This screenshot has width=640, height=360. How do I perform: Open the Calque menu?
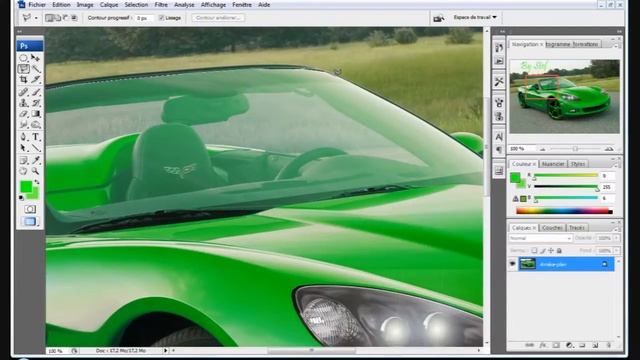[x=109, y=5]
